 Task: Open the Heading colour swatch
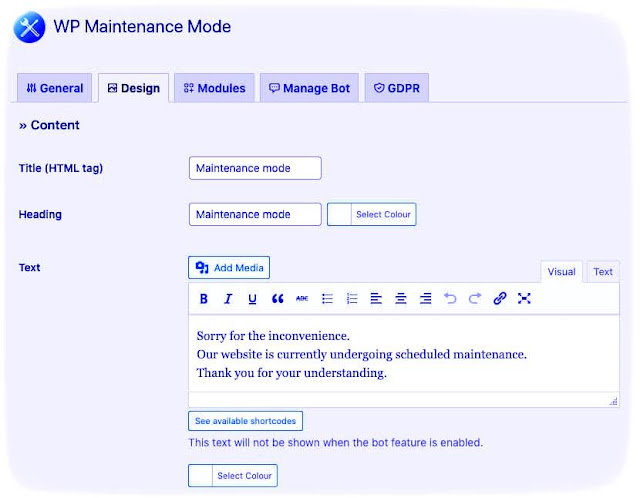click(339, 214)
